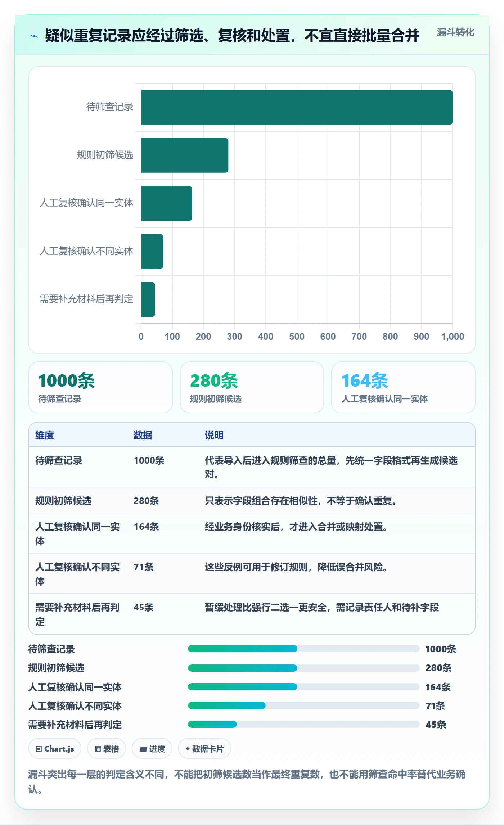The height and width of the screenshot is (825, 504).
Task: Open the 164条 人工复核确认同一实体 data card
Action: pos(404,387)
